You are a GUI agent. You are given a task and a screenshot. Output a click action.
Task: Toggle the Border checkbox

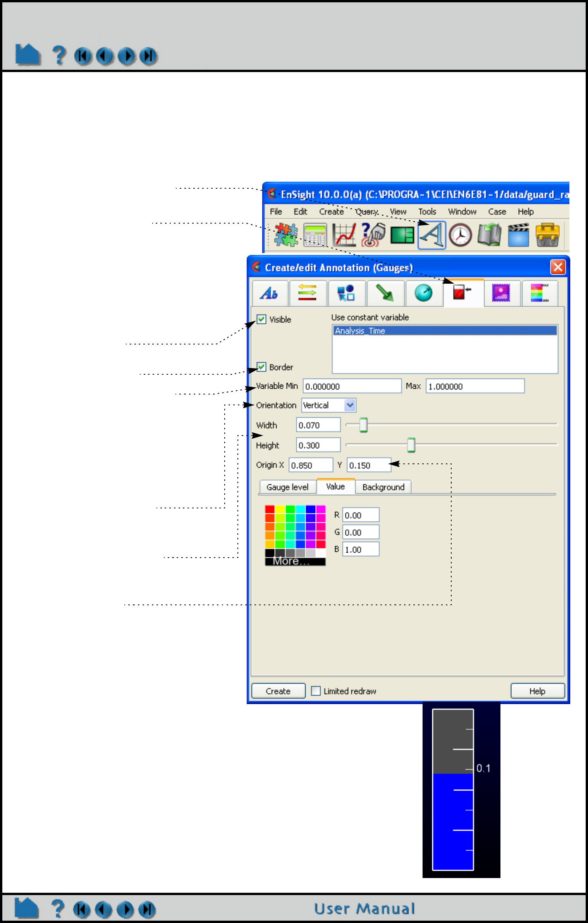(261, 367)
